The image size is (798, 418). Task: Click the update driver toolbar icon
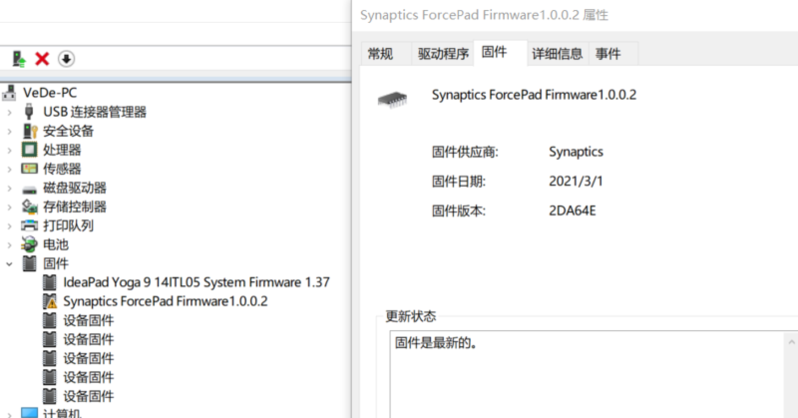19,59
